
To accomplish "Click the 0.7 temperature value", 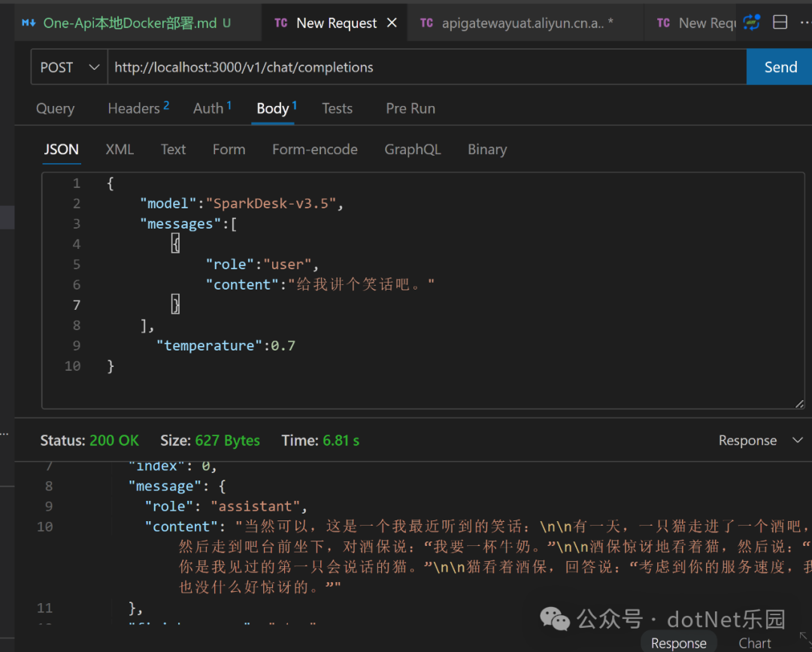I will (283, 346).
